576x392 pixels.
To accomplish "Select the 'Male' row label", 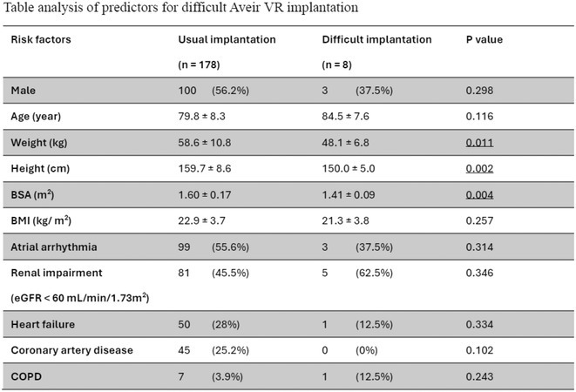I will coord(24,91).
